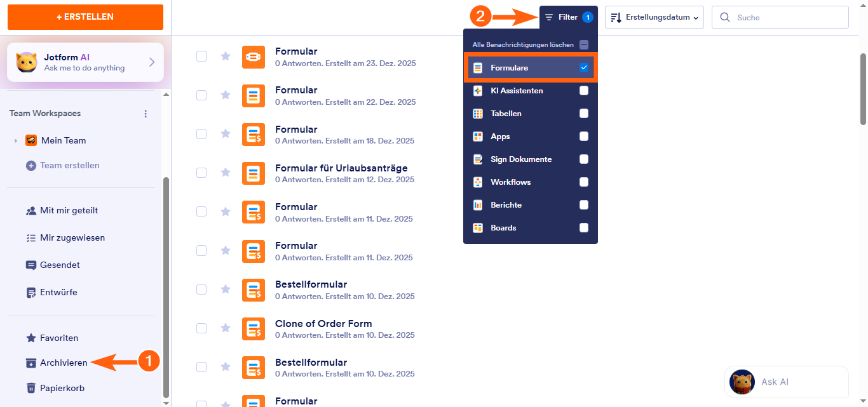
Task: Click the Ask AI avatar icon
Action: coord(742,382)
